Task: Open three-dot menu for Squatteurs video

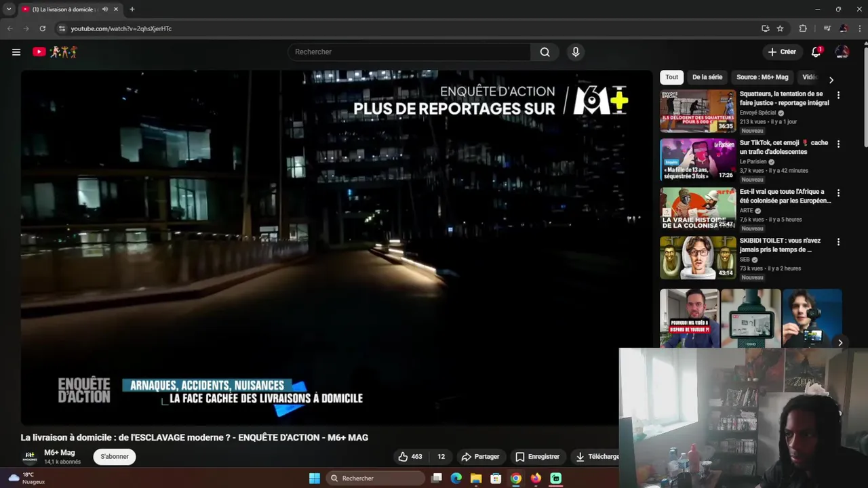Action: pyautogui.click(x=838, y=96)
